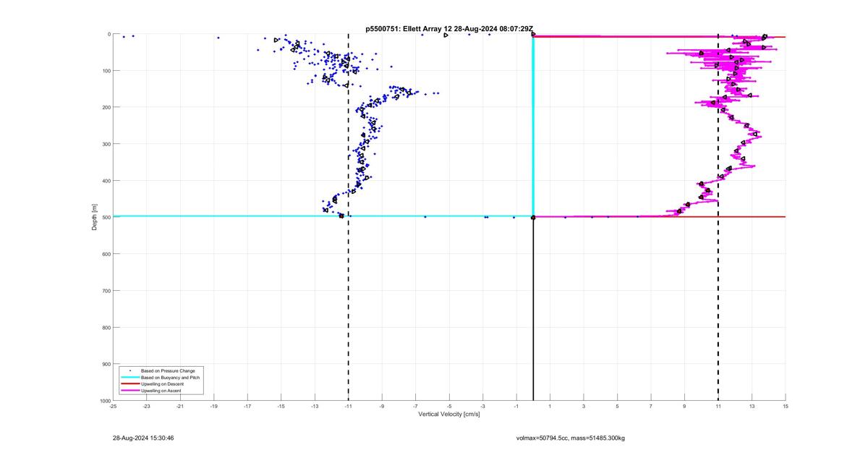868x450 pixels.
Task: Click legend entry 'Upwelling on Ascent'
Action: click(161, 391)
